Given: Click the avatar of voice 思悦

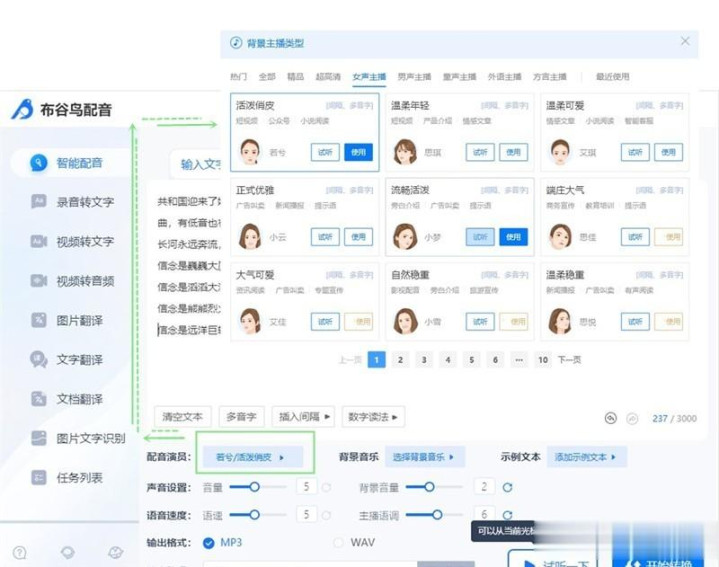Looking at the screenshot, I should pos(559,321).
